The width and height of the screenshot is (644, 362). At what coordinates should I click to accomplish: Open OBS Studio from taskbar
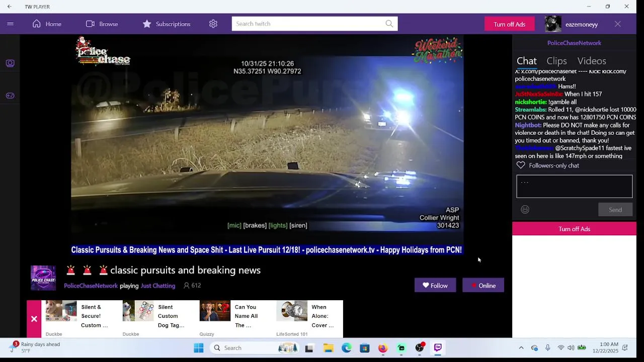[420, 348]
